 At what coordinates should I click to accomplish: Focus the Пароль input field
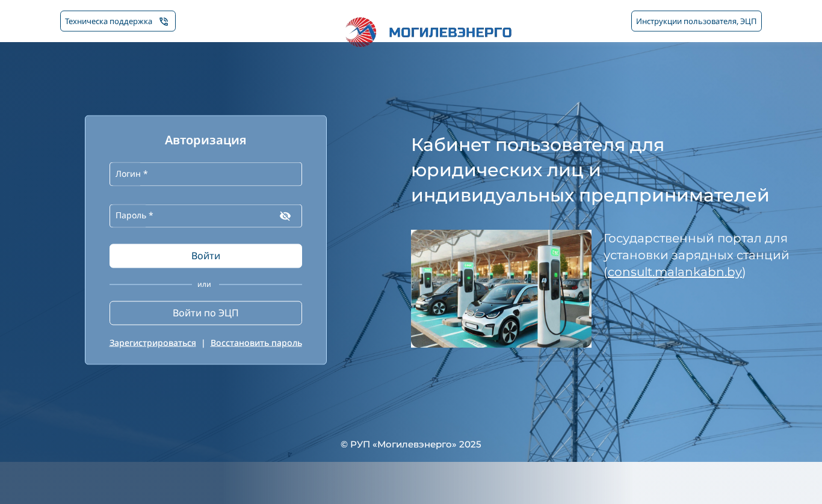(206, 216)
